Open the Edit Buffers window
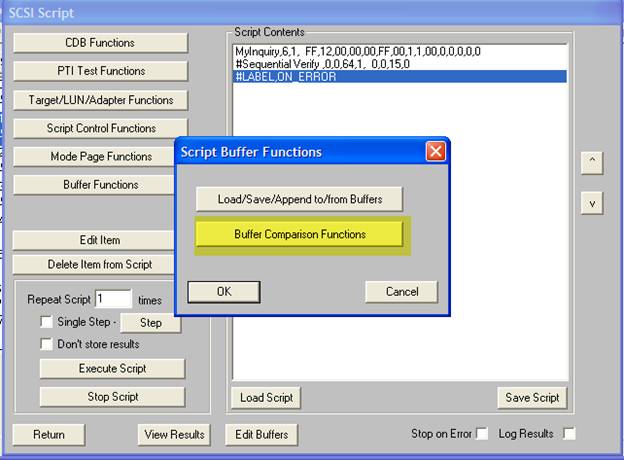 [x=262, y=434]
